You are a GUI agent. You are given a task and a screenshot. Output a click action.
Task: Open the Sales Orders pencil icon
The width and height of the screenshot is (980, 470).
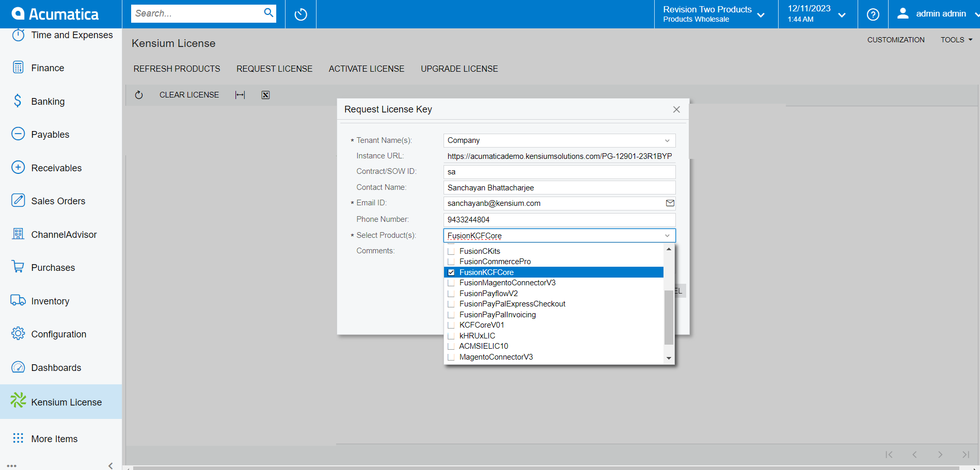(18, 201)
